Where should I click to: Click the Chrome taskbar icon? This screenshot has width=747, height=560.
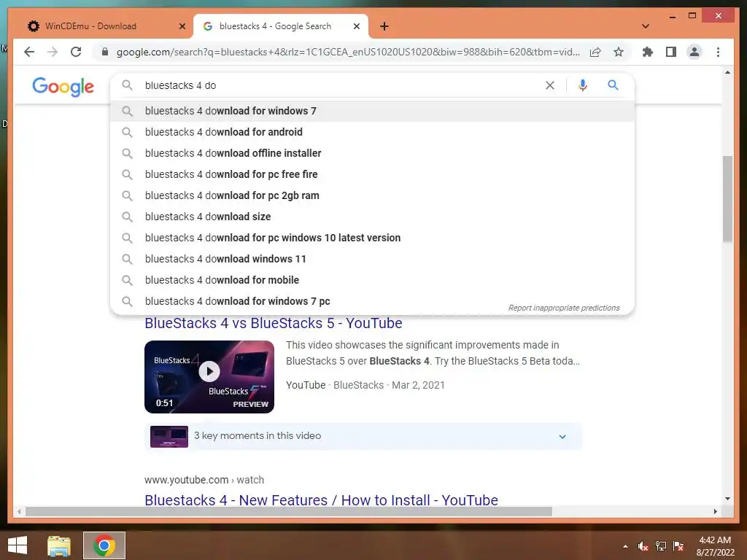(x=104, y=545)
